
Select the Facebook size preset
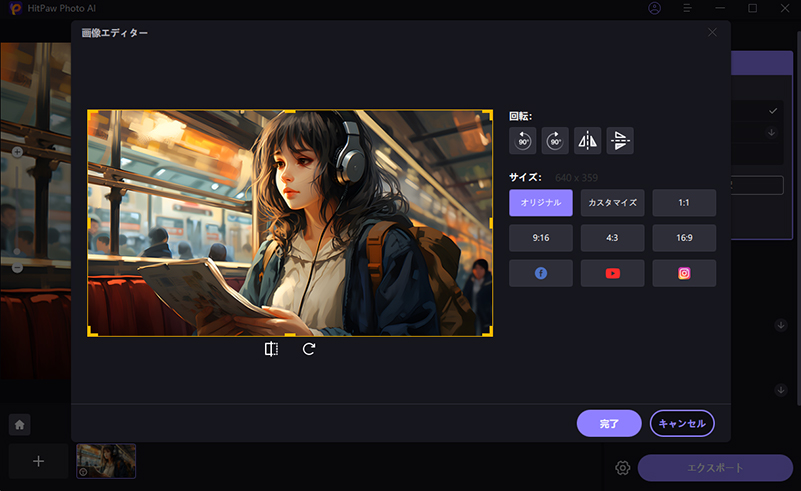pyautogui.click(x=541, y=273)
